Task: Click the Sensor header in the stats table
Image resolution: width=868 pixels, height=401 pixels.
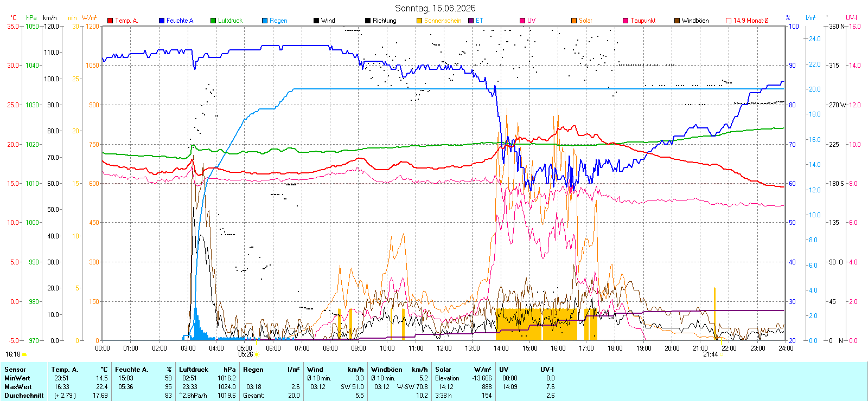Action: tap(15, 370)
